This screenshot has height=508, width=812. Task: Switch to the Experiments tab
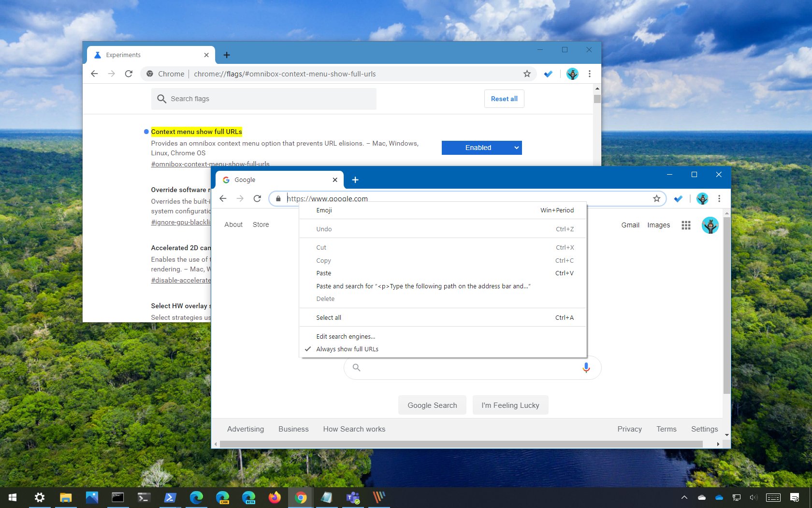150,55
